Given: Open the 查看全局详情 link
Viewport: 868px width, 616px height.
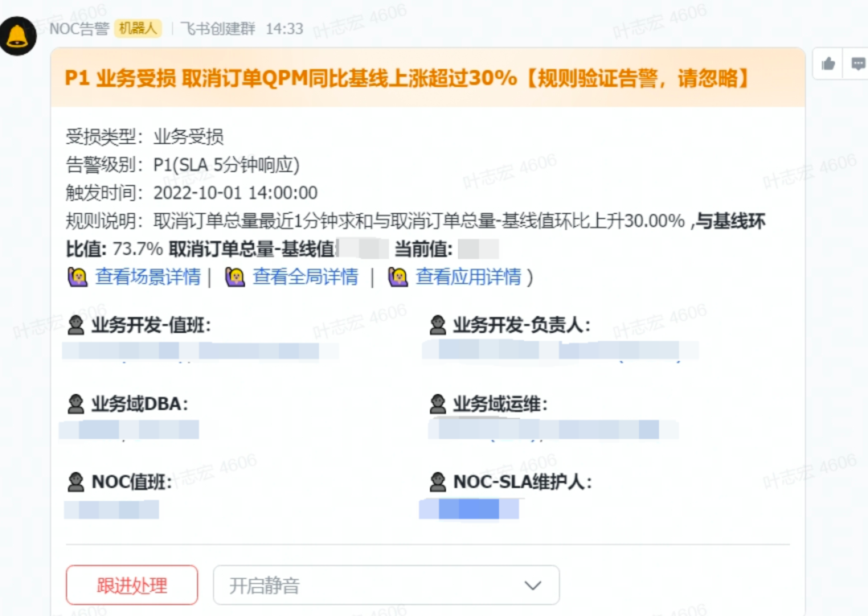Looking at the screenshot, I should click(x=305, y=277).
